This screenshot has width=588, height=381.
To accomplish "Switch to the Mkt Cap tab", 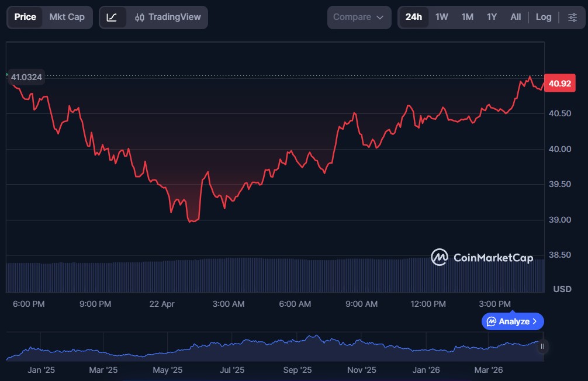I will click(67, 17).
